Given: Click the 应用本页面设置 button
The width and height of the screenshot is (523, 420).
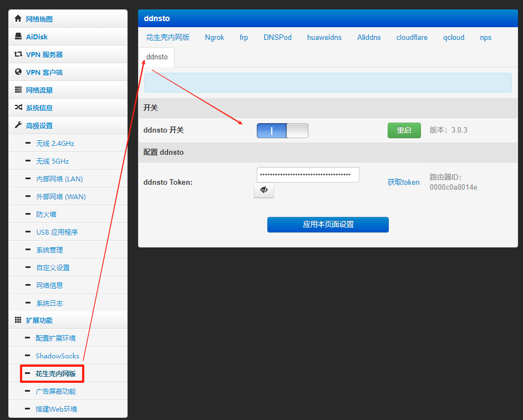Looking at the screenshot, I should point(328,225).
